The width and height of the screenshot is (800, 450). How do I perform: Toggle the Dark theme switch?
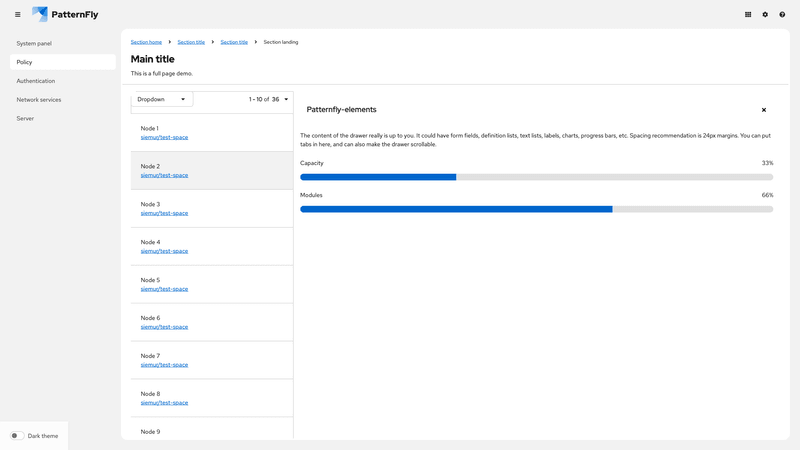pyautogui.click(x=17, y=436)
